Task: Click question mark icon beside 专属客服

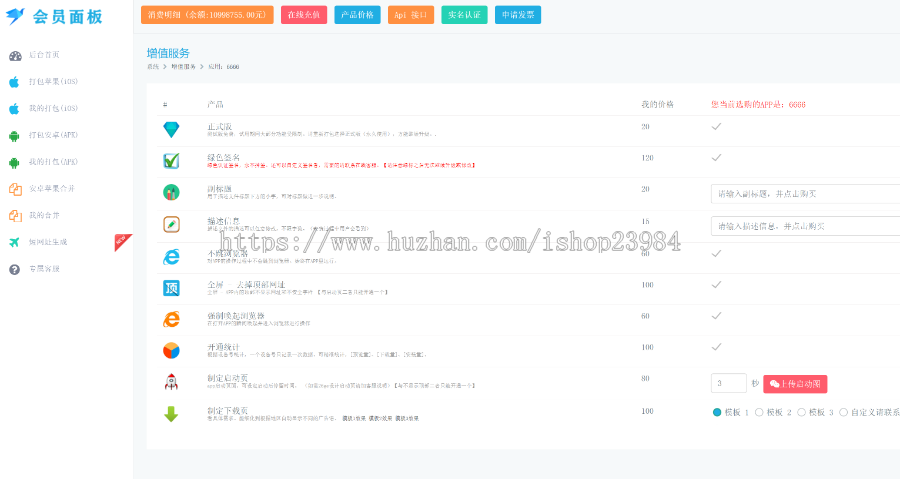Action: click(x=14, y=269)
